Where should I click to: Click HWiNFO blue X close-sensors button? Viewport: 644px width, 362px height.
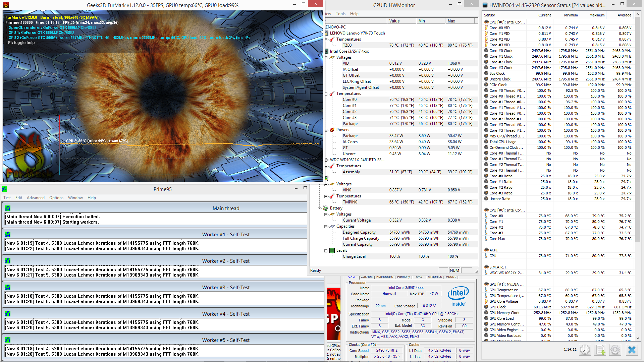(x=632, y=350)
